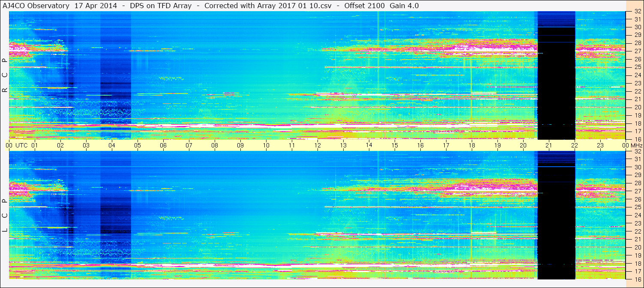The width and height of the screenshot is (644, 288).
Task: Select the 'Gain 4.0' header value
Action: click(x=404, y=6)
